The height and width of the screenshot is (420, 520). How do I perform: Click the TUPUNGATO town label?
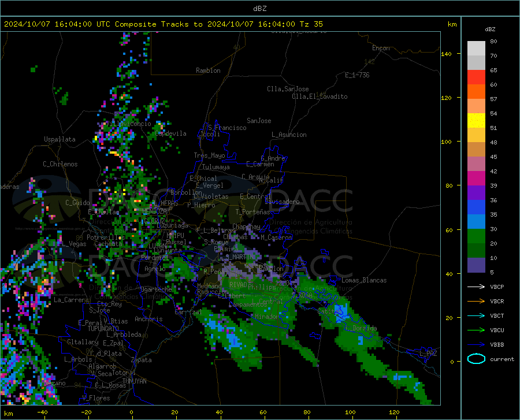pyautogui.click(x=103, y=329)
